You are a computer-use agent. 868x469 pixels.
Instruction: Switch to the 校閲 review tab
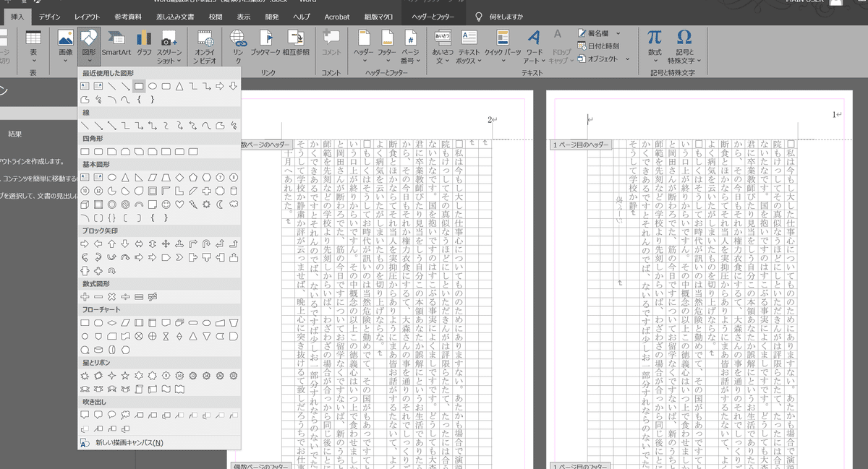pyautogui.click(x=216, y=17)
